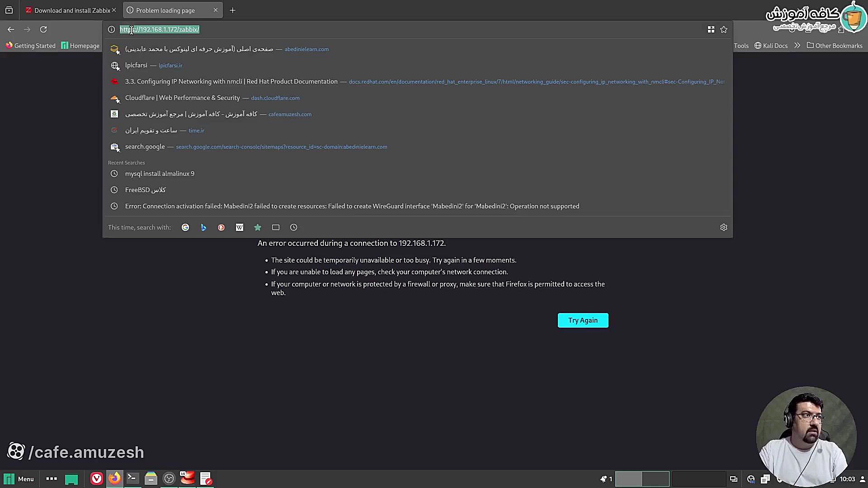This screenshot has width=868, height=488.
Task: Click the three-dots taskbar icon
Action: point(52,479)
